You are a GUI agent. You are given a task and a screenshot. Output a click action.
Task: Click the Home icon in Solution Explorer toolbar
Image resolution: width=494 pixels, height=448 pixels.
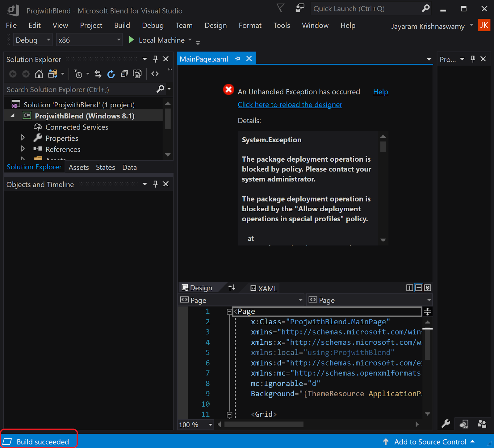click(x=39, y=74)
